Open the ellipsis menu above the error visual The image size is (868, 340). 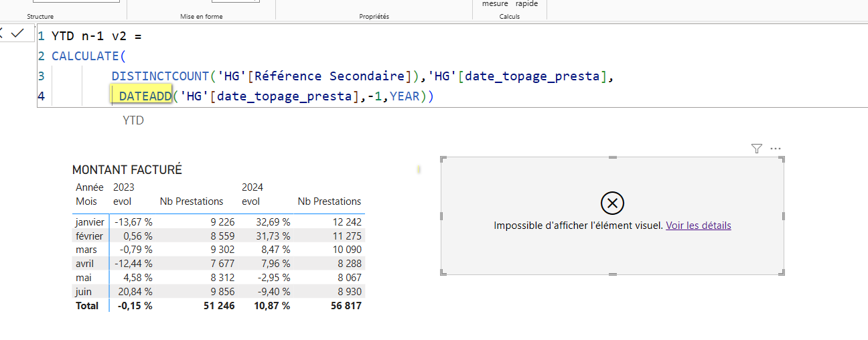(x=776, y=149)
